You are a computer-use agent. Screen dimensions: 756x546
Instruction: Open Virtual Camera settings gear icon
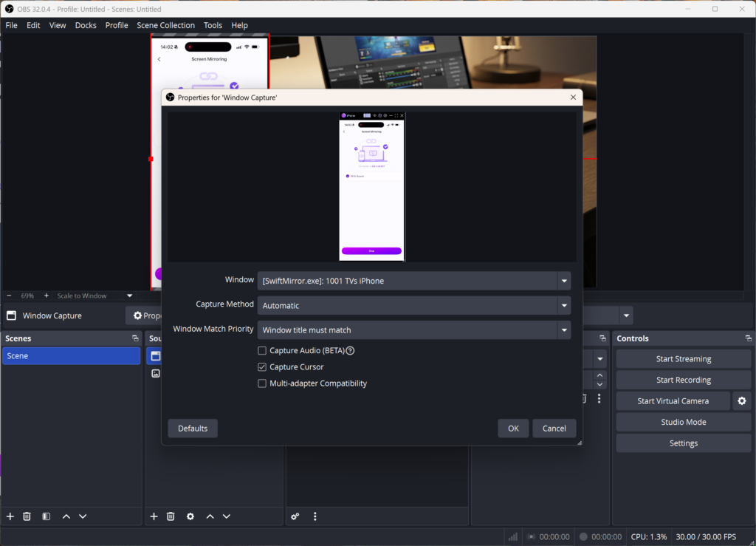(742, 401)
